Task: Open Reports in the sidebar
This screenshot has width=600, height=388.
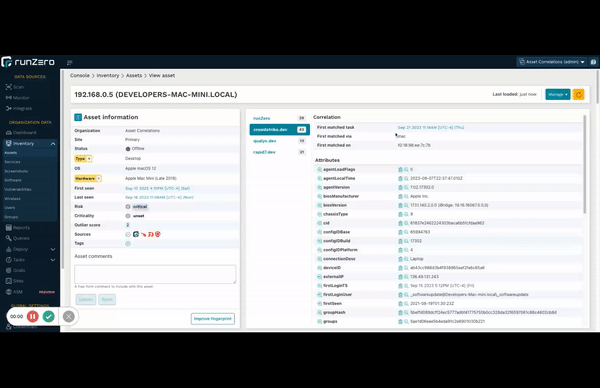Action: [18, 227]
